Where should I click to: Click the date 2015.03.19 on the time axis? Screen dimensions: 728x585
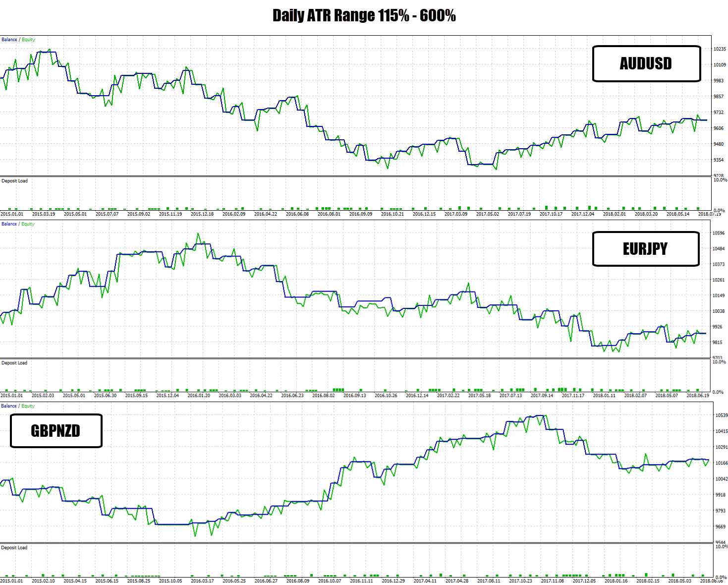(x=44, y=214)
